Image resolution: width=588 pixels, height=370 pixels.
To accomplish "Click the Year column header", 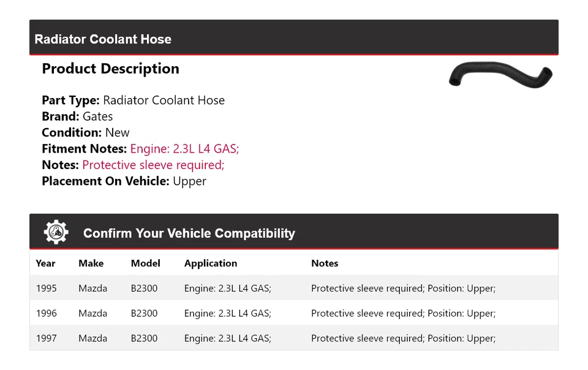I will (45, 263).
